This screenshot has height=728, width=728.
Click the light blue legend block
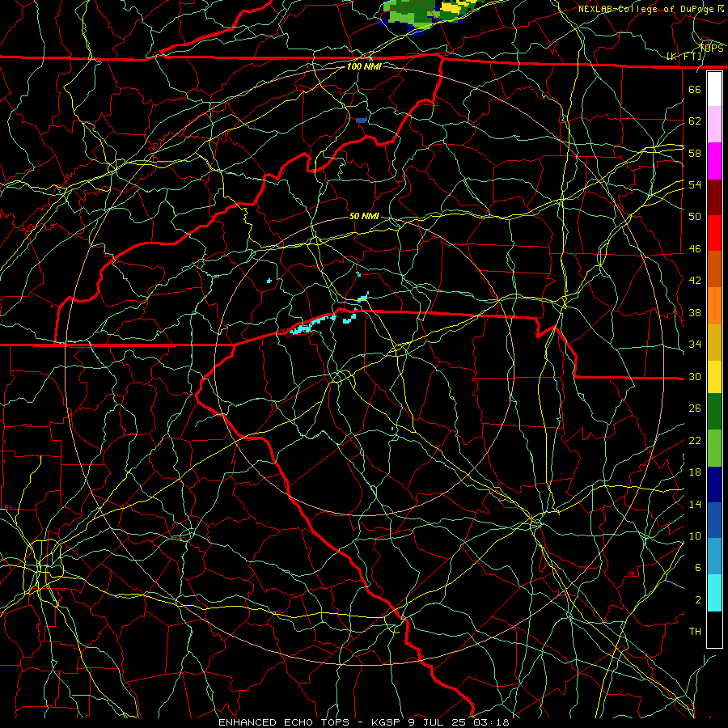tap(714, 557)
